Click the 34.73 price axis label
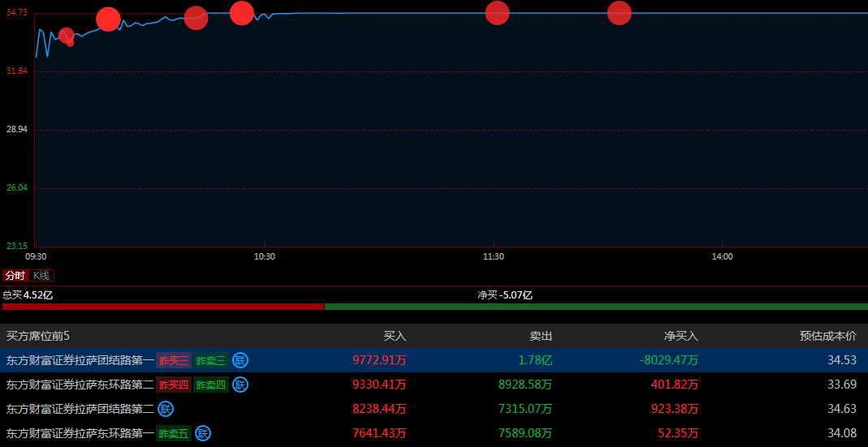The width and height of the screenshot is (868, 447). click(16, 13)
